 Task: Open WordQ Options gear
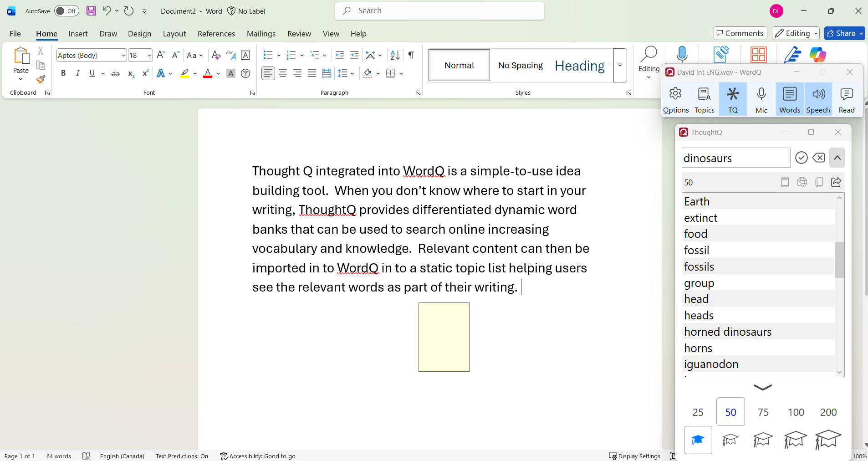tap(676, 100)
